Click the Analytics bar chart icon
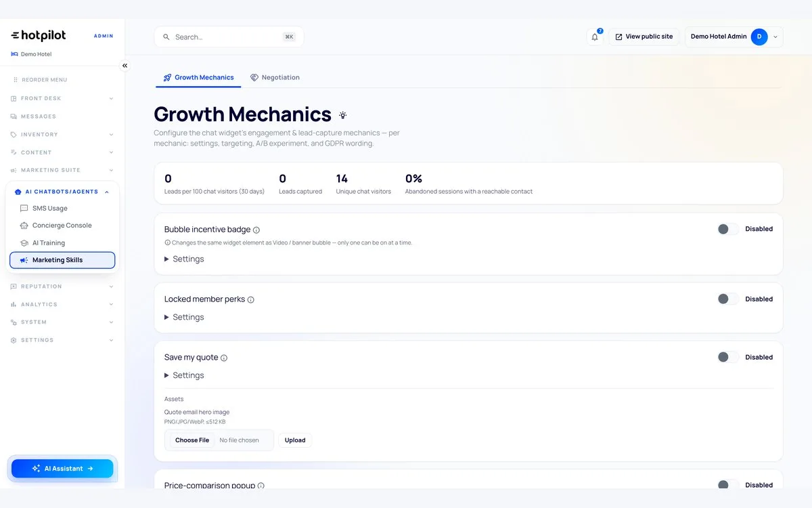Viewport: 812px width, 508px height. [14, 305]
